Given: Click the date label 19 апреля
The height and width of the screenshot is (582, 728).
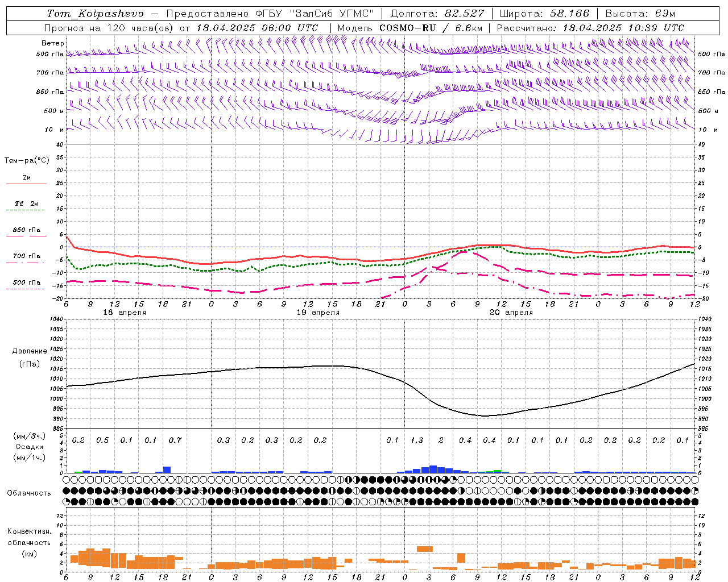Looking at the screenshot, I should [318, 313].
